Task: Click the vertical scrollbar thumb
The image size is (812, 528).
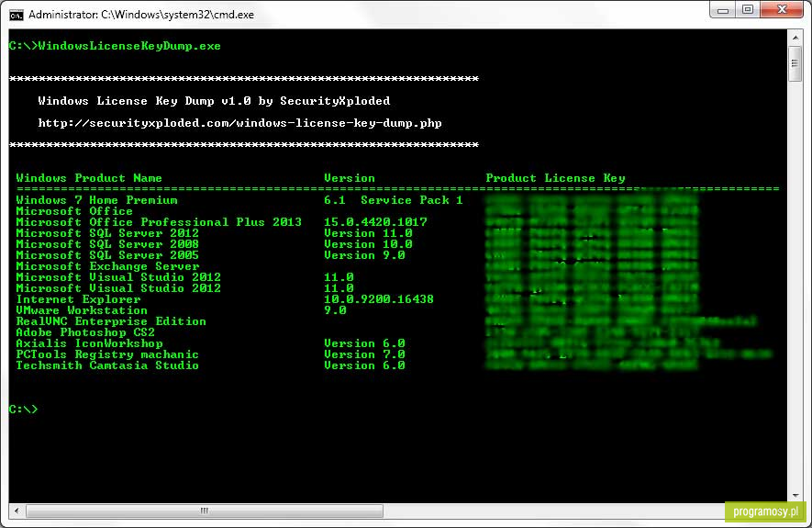Action: pyautogui.click(x=795, y=63)
